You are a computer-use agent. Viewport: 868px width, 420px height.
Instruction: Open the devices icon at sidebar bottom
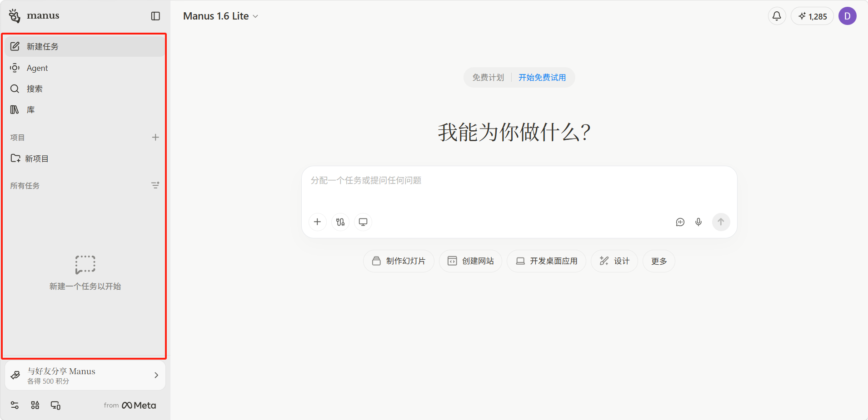point(55,405)
